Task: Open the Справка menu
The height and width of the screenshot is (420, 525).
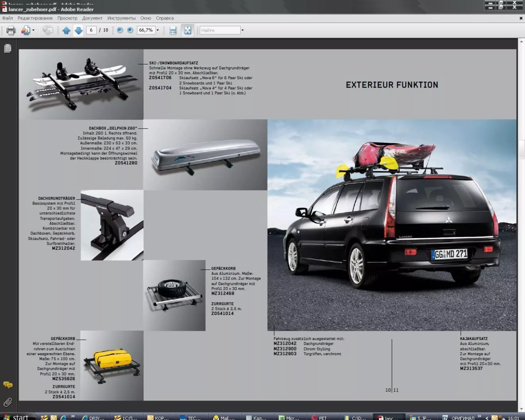Action: click(x=165, y=18)
